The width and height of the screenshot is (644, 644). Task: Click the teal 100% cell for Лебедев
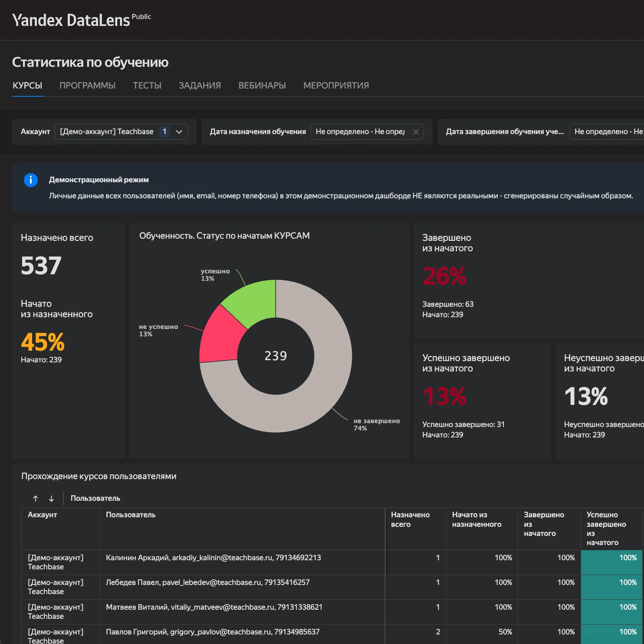[x=612, y=587]
